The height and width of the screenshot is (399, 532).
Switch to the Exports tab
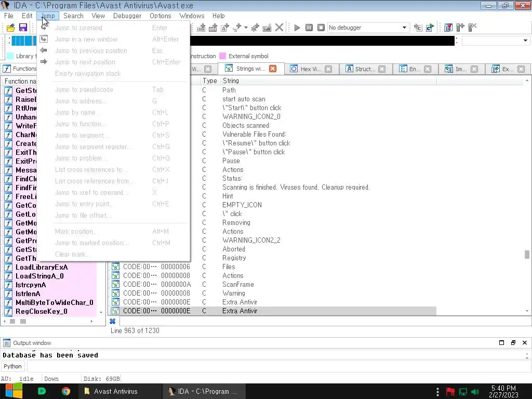[x=507, y=69]
